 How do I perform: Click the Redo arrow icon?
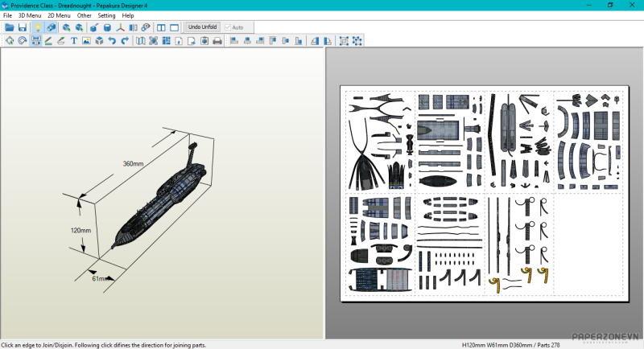pos(125,40)
